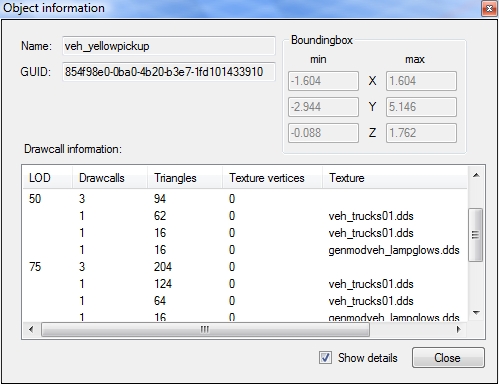Select the row with 64 triangles
The height and width of the screenshot is (385, 499).
click(245, 301)
